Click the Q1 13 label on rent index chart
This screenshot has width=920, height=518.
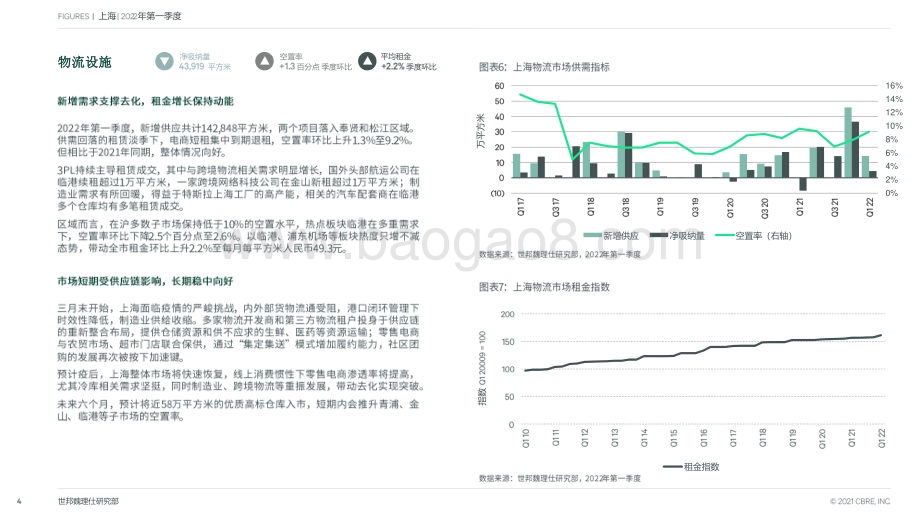click(615, 438)
